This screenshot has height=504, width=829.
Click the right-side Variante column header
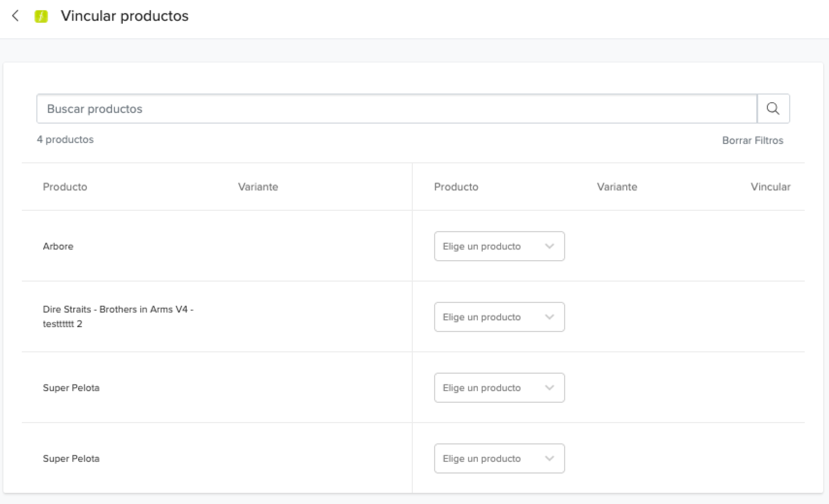(x=617, y=187)
